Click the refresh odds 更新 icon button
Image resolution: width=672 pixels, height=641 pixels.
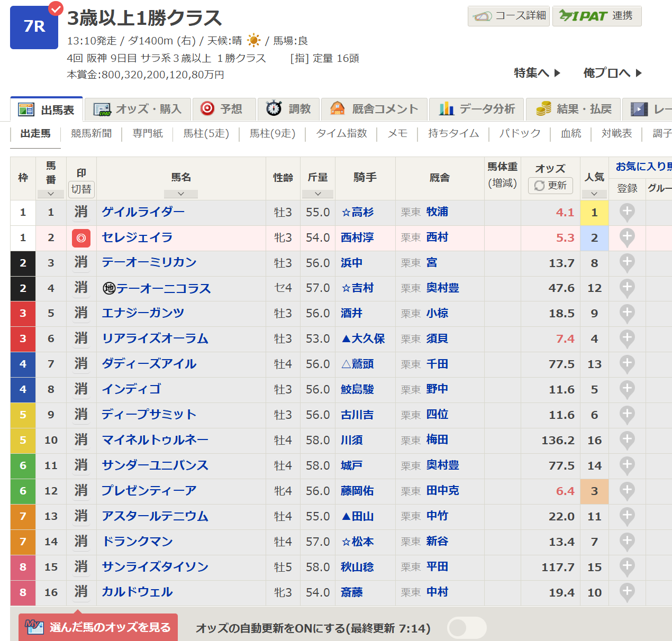point(550,186)
